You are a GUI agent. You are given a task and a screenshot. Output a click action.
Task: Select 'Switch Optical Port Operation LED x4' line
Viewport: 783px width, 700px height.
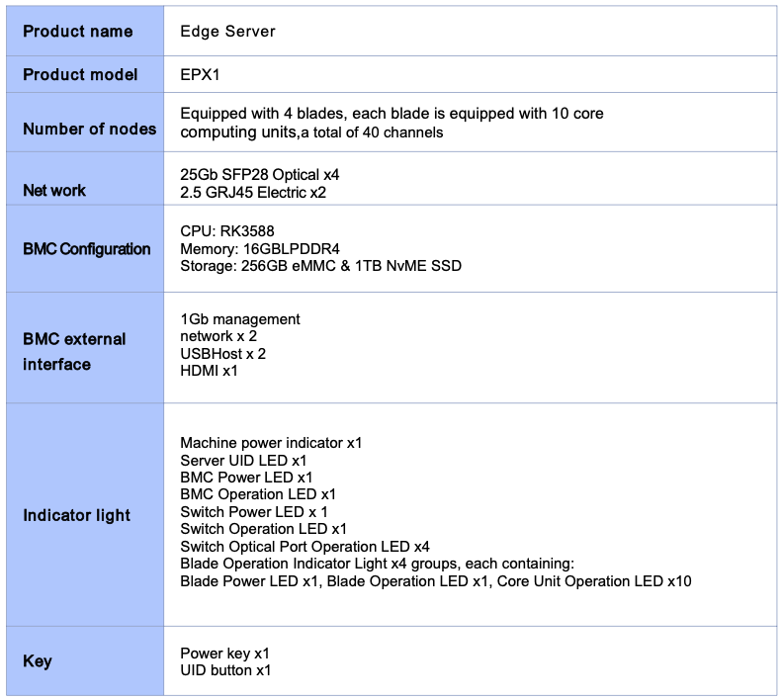pos(304,547)
